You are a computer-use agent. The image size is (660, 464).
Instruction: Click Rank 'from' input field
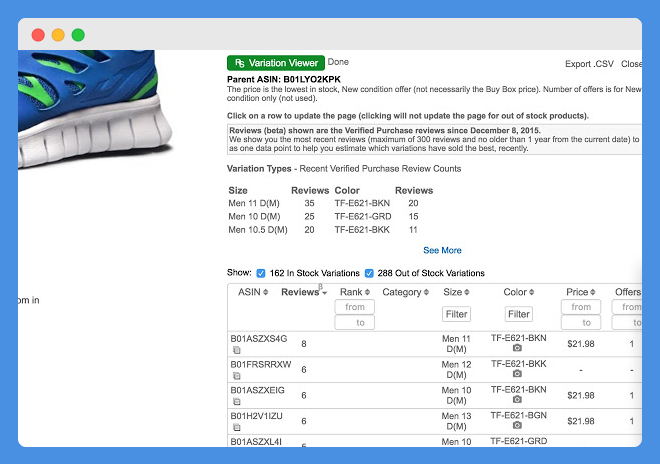[x=355, y=307]
